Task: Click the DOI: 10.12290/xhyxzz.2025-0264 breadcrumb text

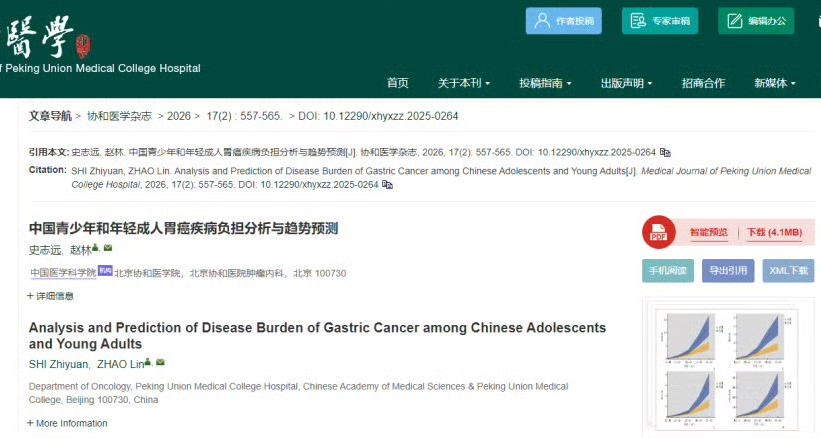Action: click(x=378, y=116)
